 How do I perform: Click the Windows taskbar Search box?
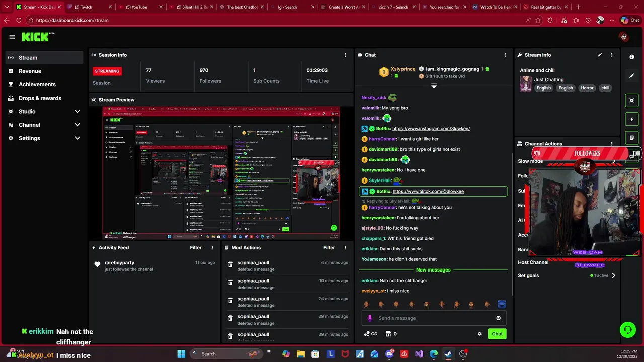coord(227,354)
